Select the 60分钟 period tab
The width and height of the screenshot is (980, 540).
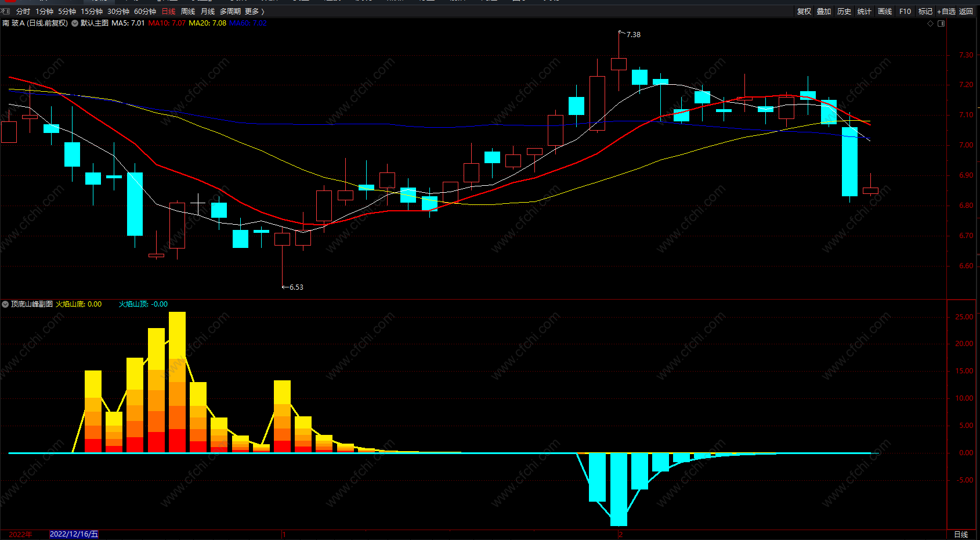(145, 12)
